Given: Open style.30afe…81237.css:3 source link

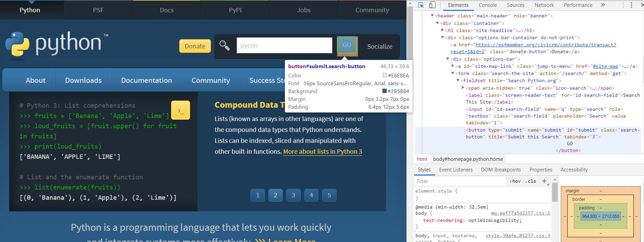Looking at the screenshot, I should coord(518,236).
